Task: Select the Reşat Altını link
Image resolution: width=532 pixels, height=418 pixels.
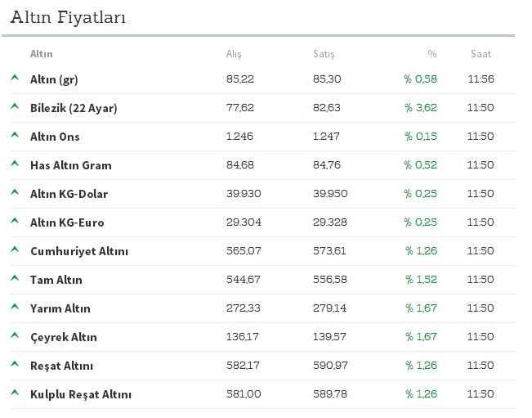Action: point(62,366)
